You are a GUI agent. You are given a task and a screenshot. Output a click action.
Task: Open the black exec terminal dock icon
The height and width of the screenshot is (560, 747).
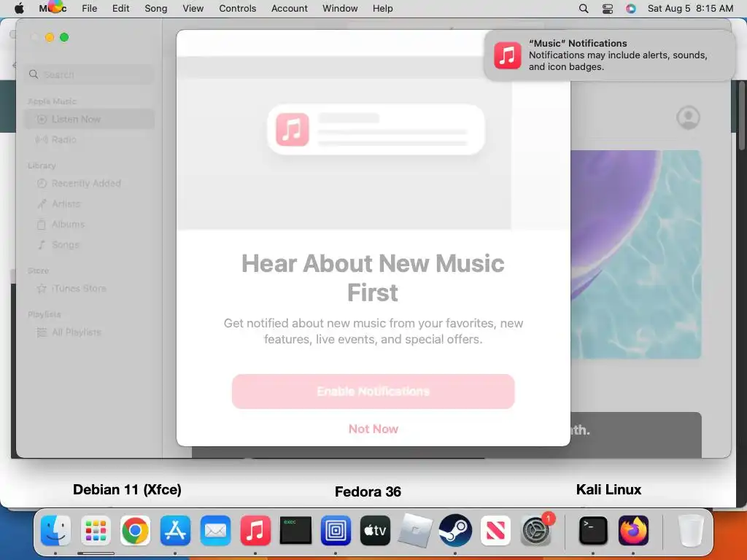(x=295, y=530)
